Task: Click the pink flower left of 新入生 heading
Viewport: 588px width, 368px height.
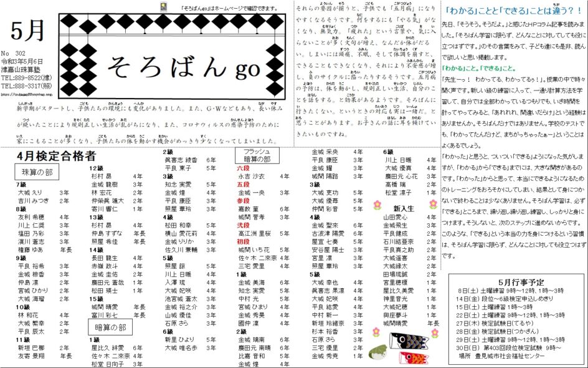Action: [x=376, y=204]
